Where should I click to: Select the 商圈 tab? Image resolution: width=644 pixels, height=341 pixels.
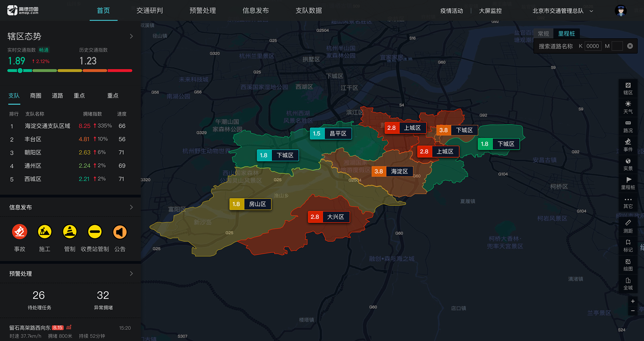[x=36, y=96]
